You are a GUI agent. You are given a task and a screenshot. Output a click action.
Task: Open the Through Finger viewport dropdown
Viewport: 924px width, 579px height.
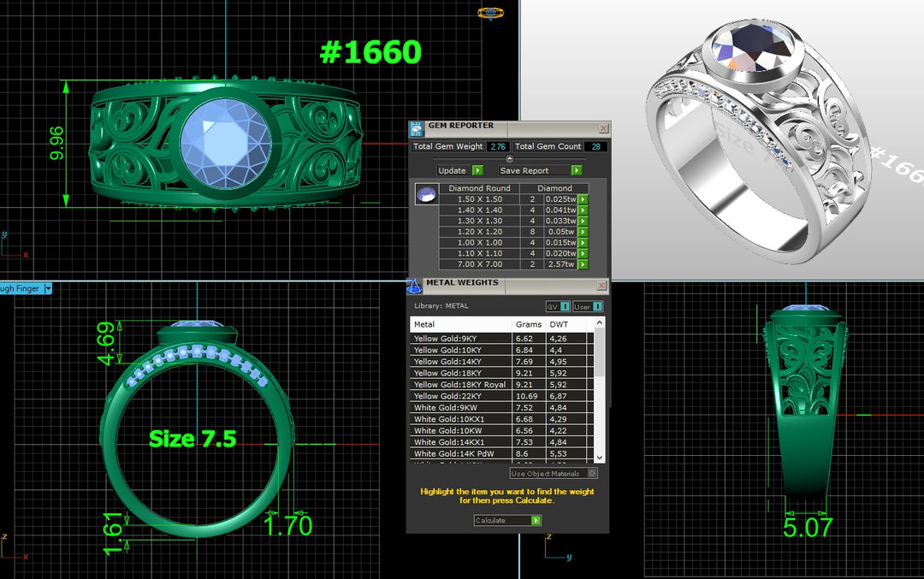(48, 289)
